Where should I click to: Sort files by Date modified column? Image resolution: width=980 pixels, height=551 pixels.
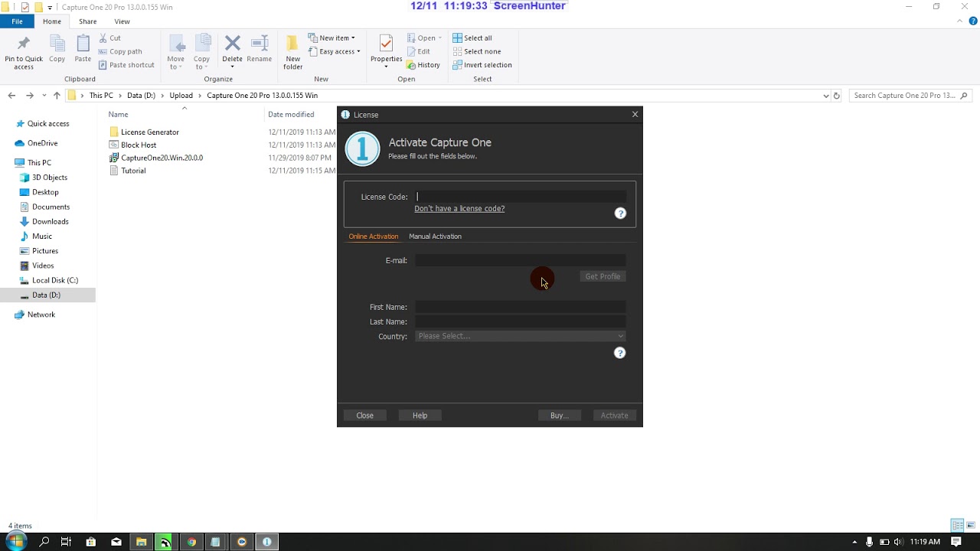pyautogui.click(x=291, y=114)
